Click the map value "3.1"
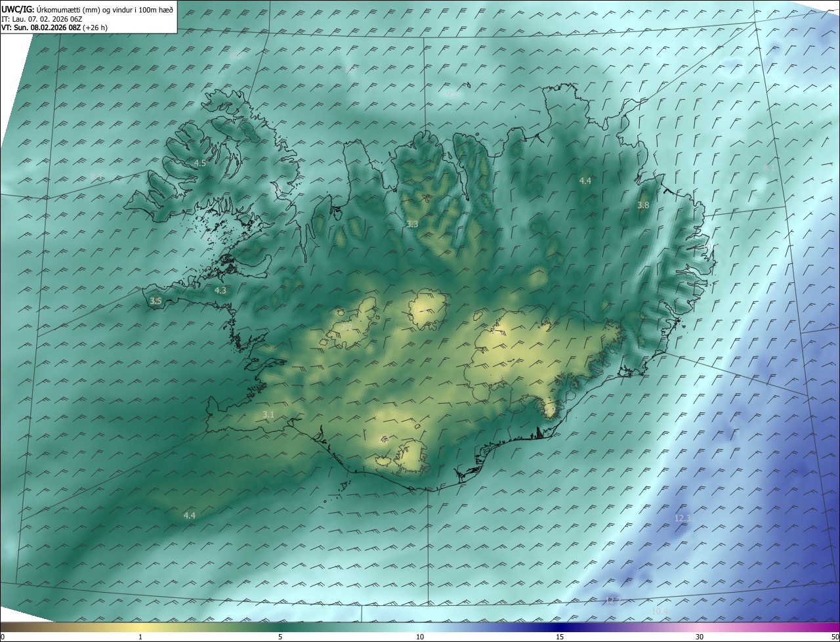 (268, 414)
